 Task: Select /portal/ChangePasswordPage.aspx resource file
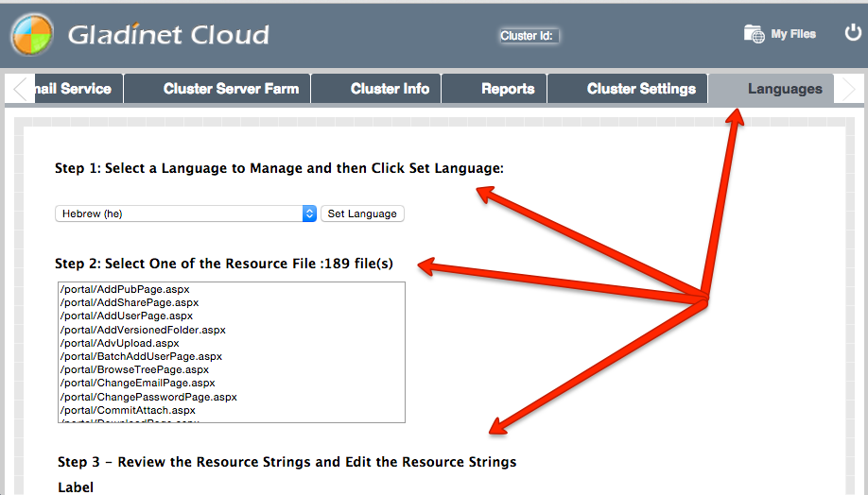pyautogui.click(x=232, y=397)
